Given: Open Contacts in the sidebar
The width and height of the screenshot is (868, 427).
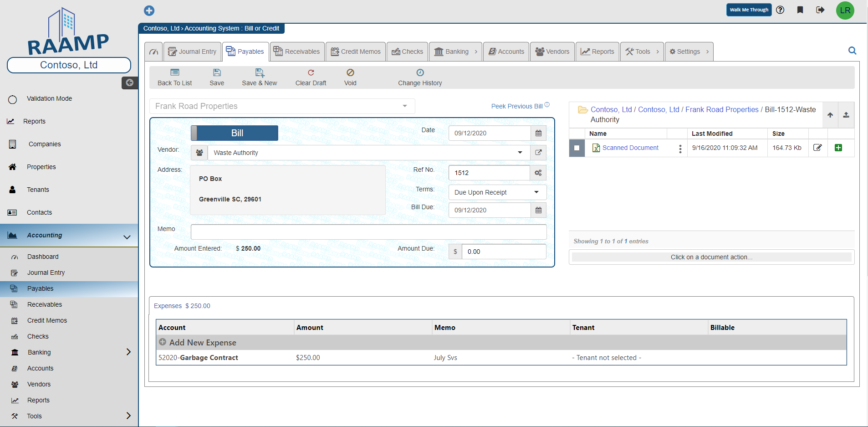Looking at the screenshot, I should click(39, 212).
